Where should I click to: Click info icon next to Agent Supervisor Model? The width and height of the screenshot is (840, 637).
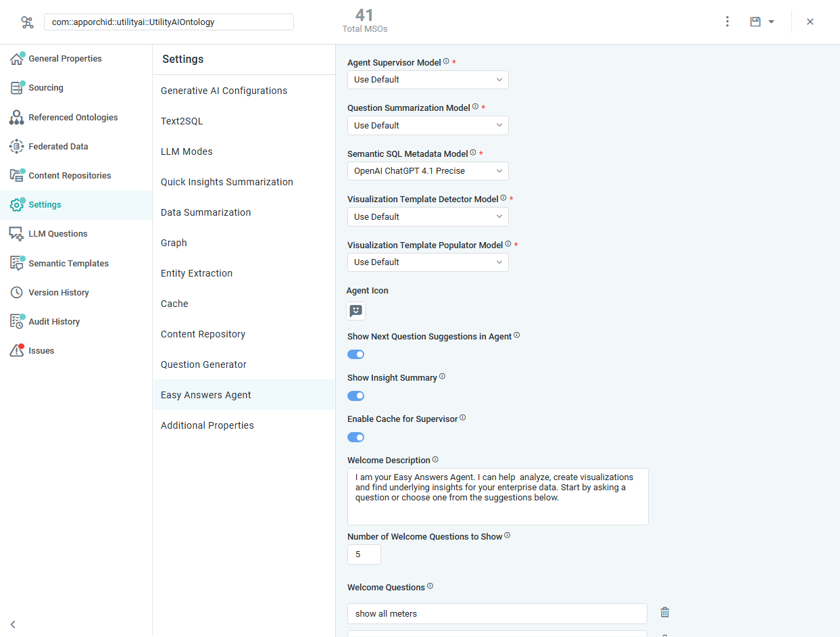[x=446, y=62]
